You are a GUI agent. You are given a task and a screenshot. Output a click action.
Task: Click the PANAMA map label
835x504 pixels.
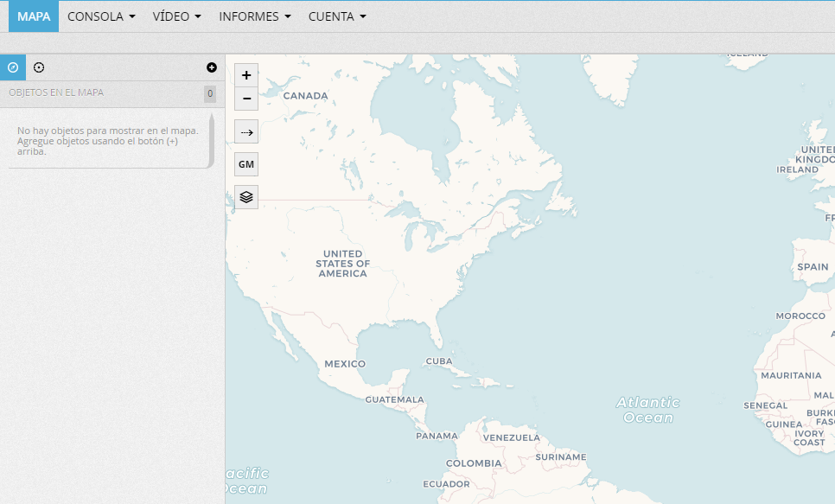point(437,436)
